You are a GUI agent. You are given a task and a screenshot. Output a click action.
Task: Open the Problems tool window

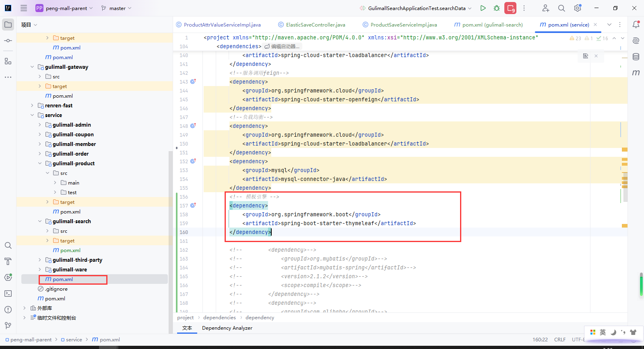(x=8, y=310)
